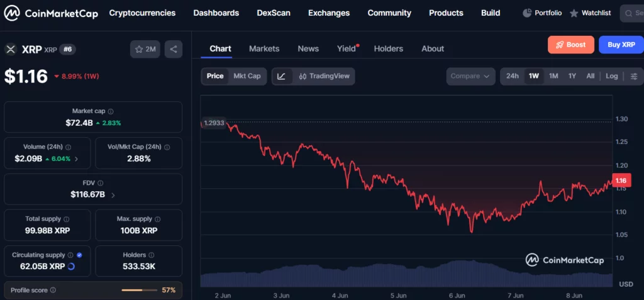Expand FDV chevron arrow
The height and width of the screenshot is (300, 644).
[113, 195]
